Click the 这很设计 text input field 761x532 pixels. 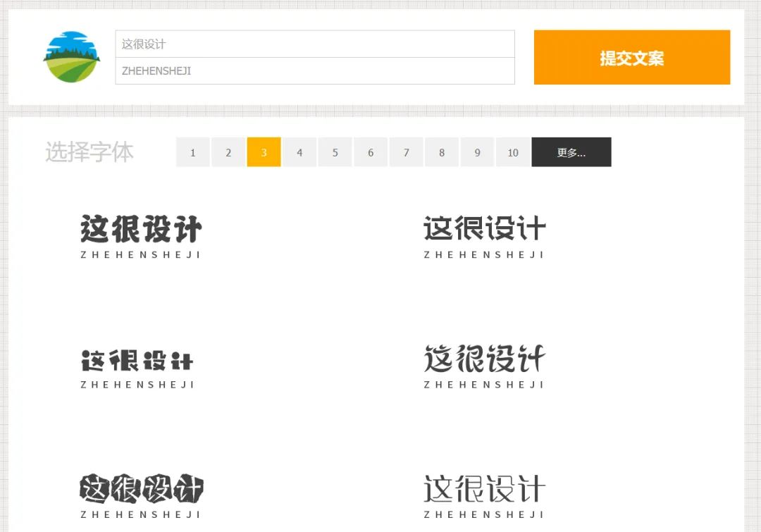point(315,43)
